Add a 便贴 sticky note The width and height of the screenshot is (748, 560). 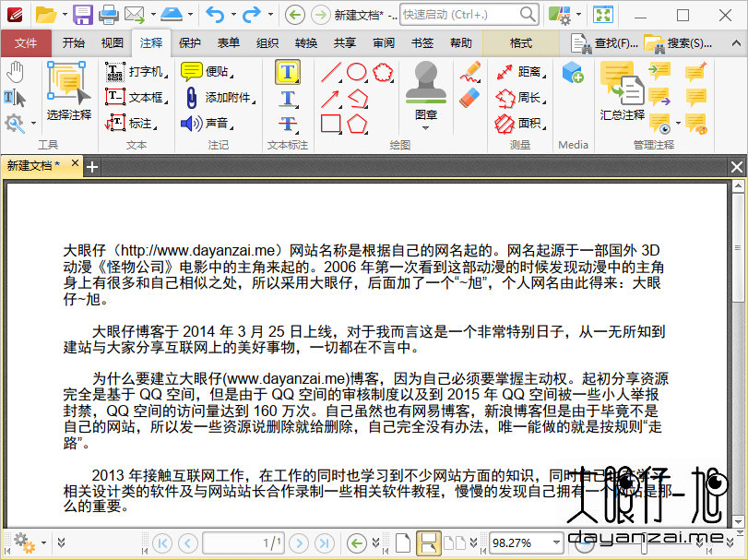[x=207, y=72]
